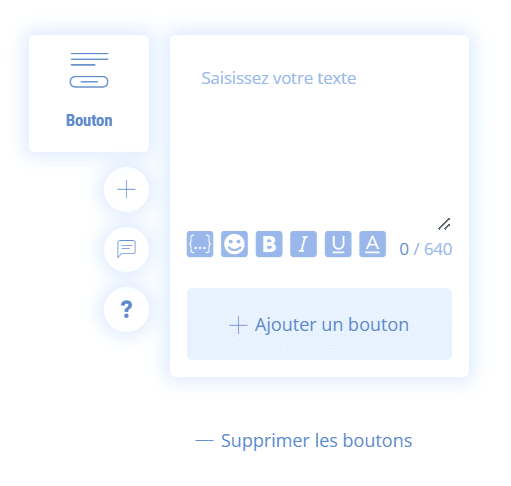This screenshot has height=486, width=511.
Task: Click the minus dash before Supprimer les boutons
Action: pyautogui.click(x=204, y=441)
